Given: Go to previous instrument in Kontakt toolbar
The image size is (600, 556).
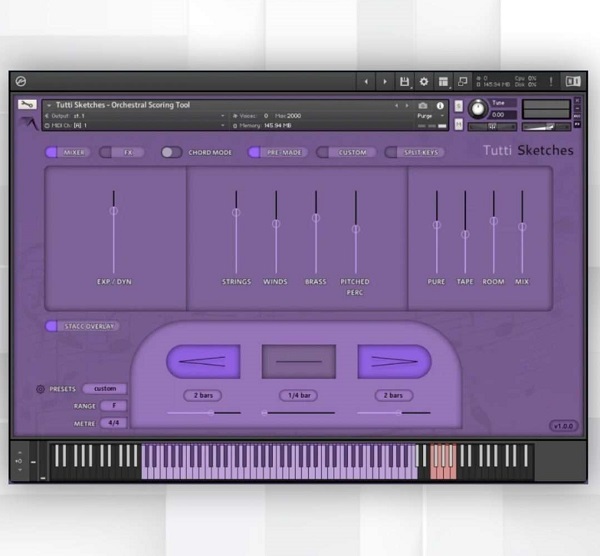Looking at the screenshot, I should coord(366,82).
